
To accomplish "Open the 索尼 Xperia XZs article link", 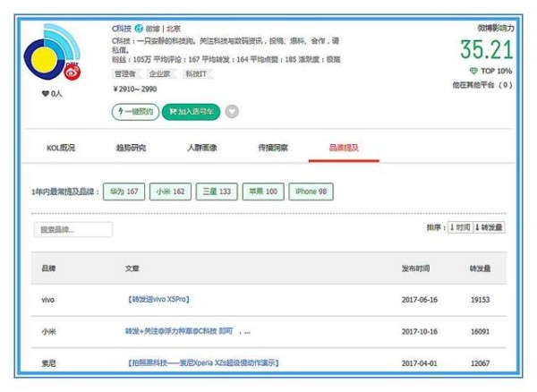I will pos(203,362).
